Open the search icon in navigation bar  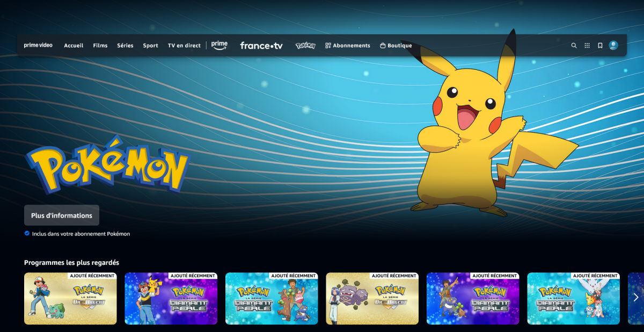click(574, 46)
